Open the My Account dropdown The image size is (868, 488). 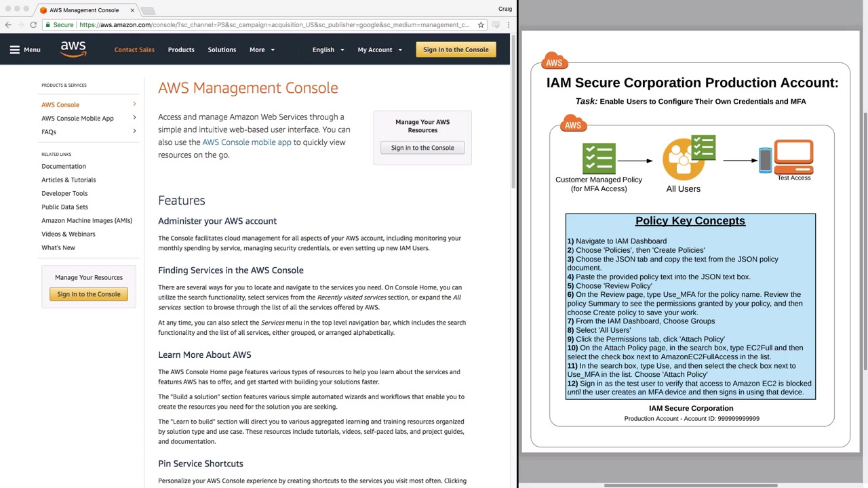point(380,49)
